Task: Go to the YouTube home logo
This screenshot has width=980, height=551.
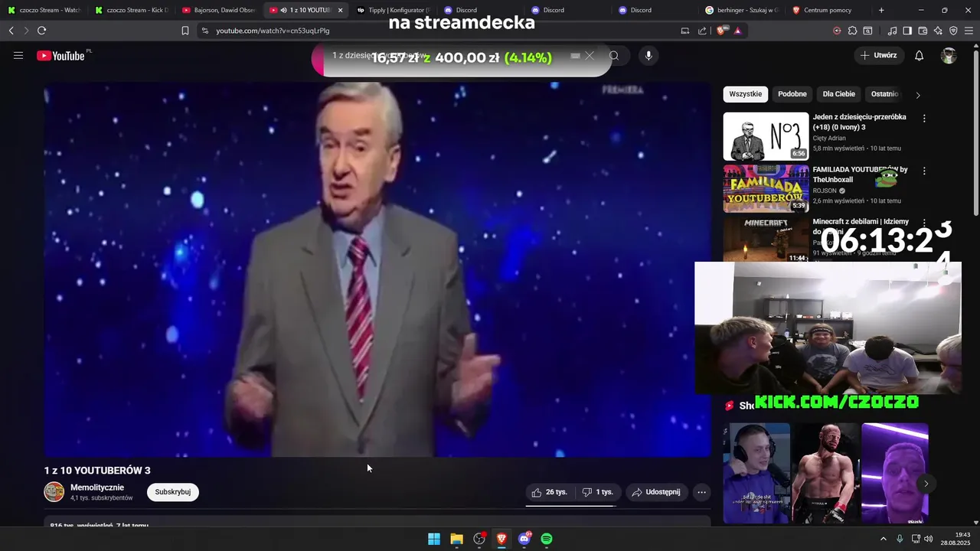Action: (61, 56)
